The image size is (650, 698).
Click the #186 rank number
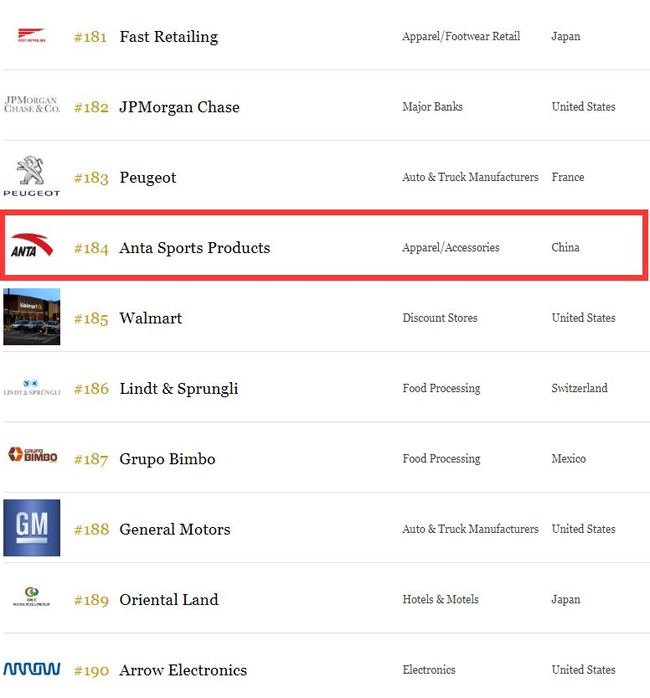point(91,389)
